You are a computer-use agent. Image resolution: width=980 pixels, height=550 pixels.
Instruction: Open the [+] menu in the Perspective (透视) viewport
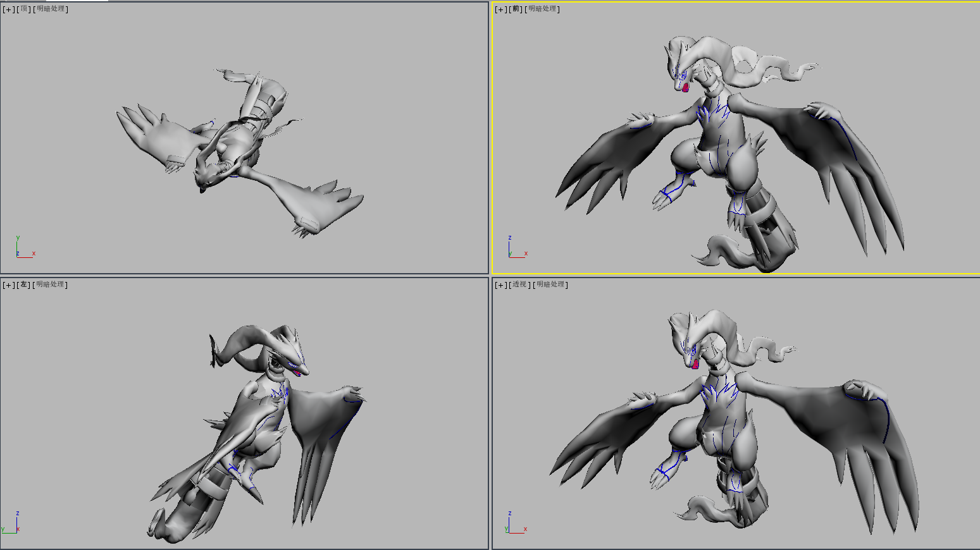tap(500, 285)
